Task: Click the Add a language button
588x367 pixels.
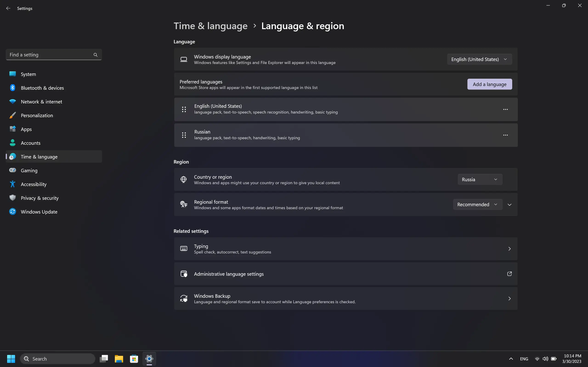Action: (489, 84)
